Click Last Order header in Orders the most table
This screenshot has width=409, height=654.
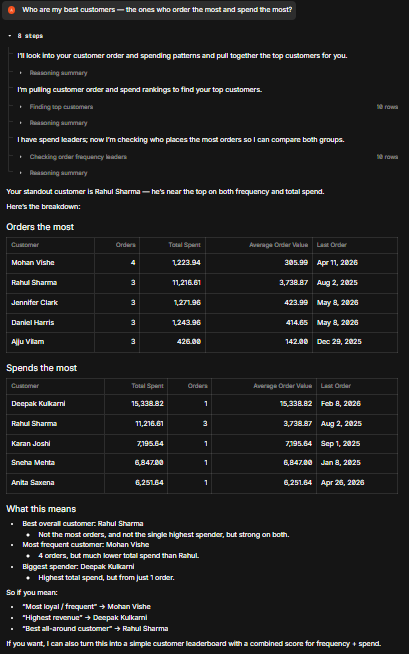[331, 245]
